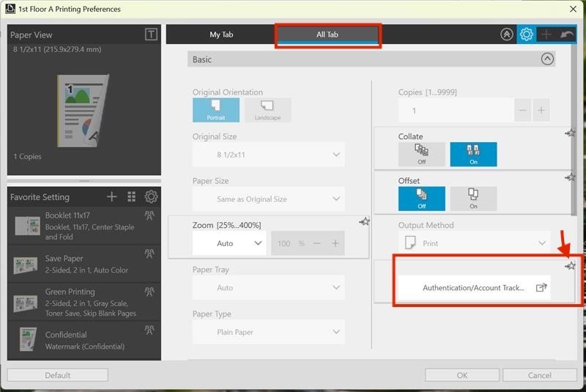The height and width of the screenshot is (392, 586).
Task: Open the Paper Tray dropdown
Action: [268, 287]
